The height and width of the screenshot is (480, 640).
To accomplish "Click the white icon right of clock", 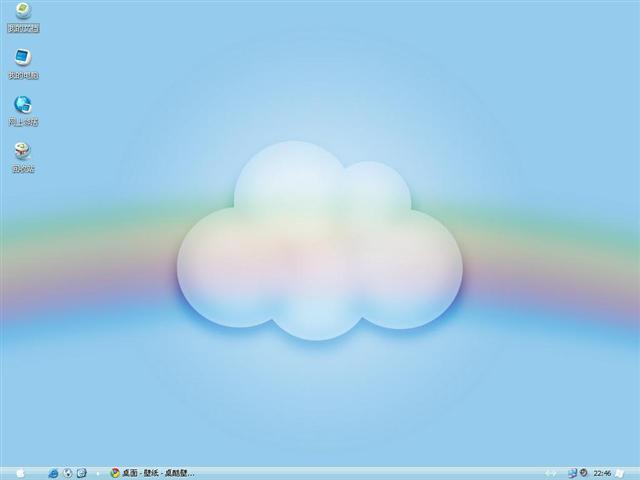I will [619, 473].
